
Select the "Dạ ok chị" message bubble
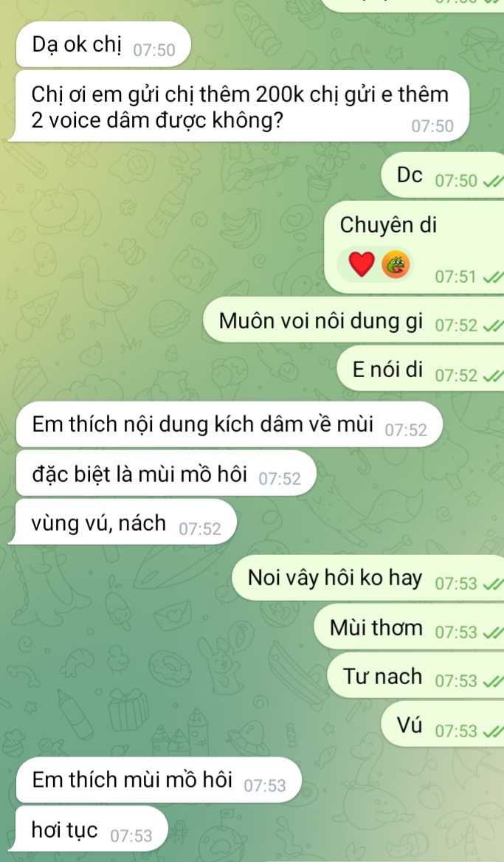coord(103,45)
